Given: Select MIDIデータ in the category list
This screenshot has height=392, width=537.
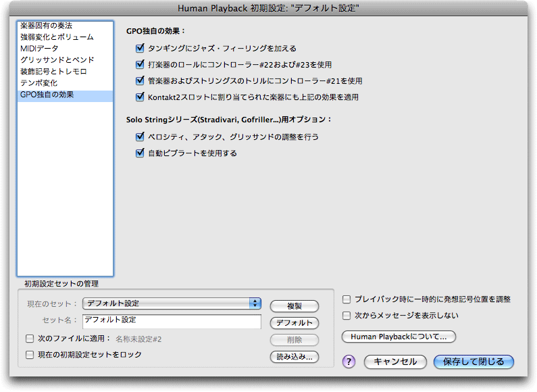Looking at the screenshot, I should pos(65,48).
